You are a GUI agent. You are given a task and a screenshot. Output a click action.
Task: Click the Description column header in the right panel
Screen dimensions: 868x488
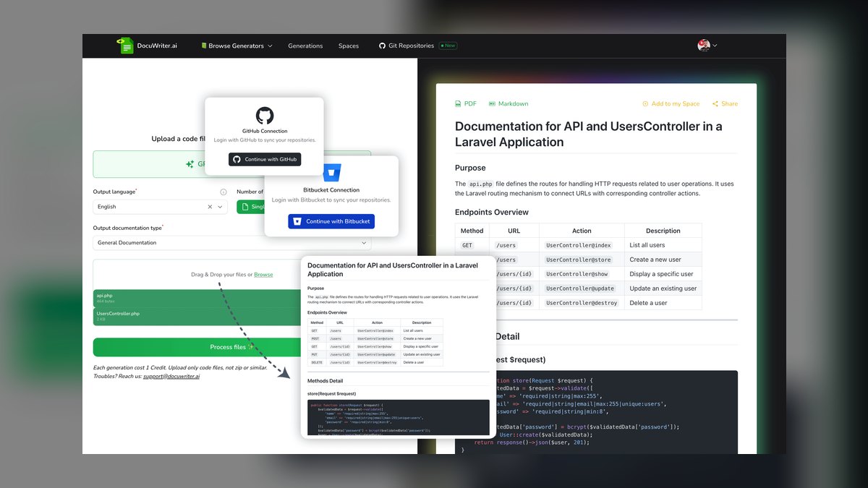(663, 231)
